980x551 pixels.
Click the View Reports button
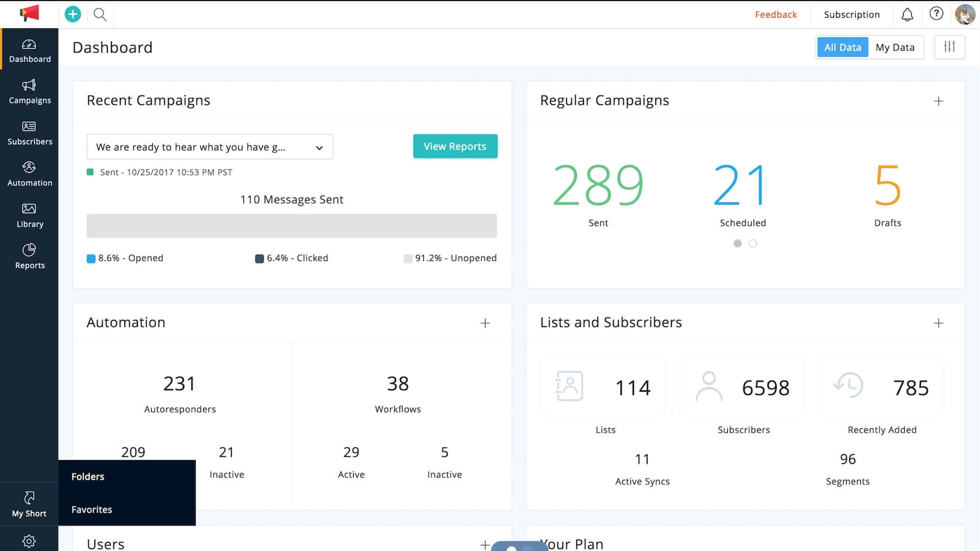point(455,146)
